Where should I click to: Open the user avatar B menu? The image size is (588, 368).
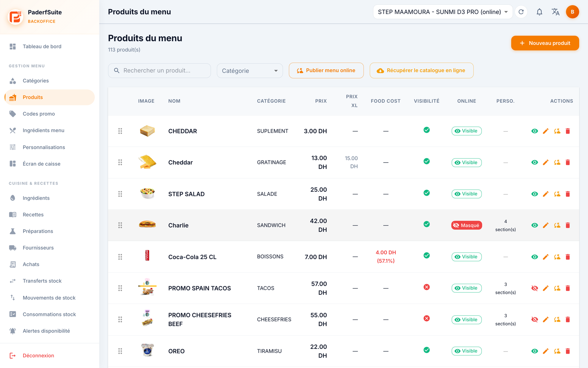tap(572, 12)
